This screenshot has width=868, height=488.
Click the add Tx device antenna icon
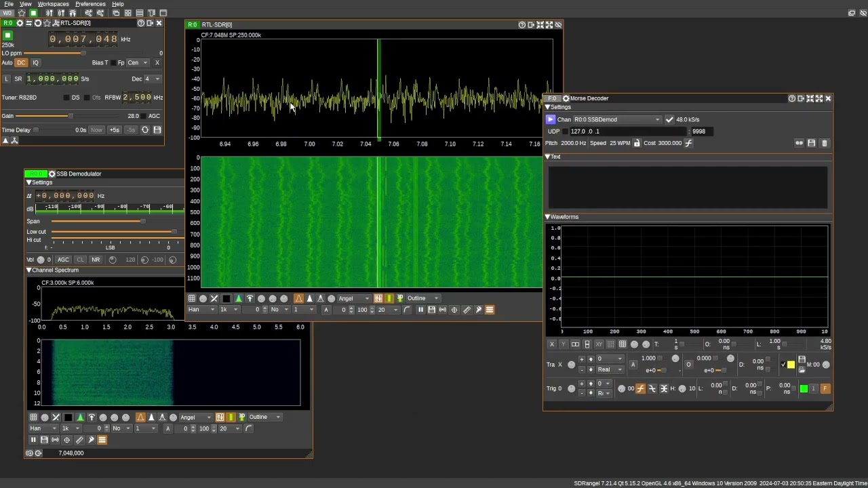62,13
